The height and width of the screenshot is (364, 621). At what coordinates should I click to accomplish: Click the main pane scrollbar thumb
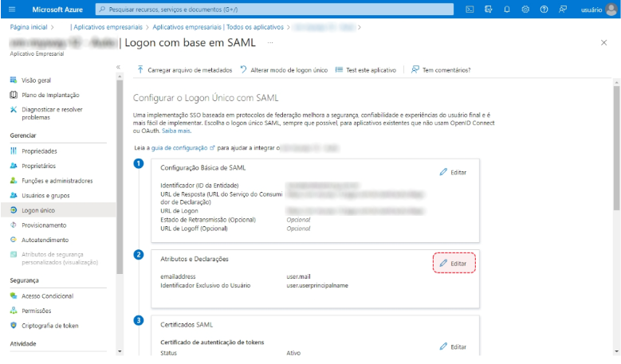(616, 148)
